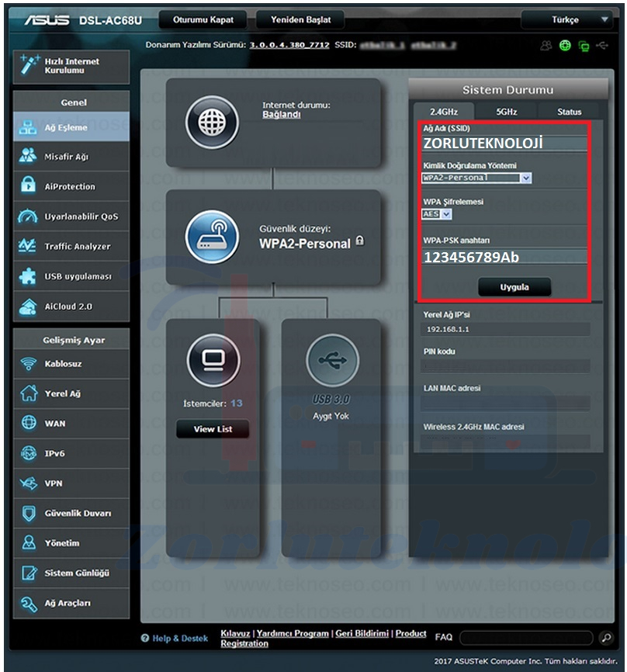Click the router security level icon

coord(211,235)
